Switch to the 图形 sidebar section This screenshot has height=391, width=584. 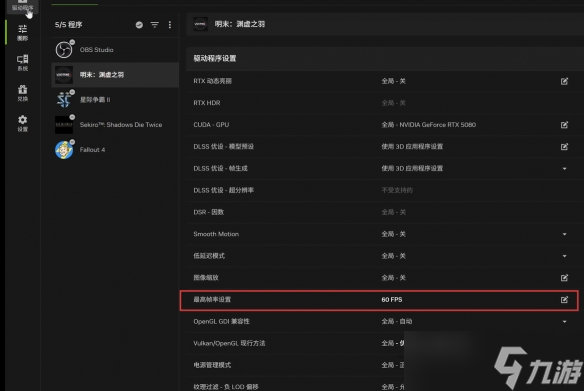coord(22,32)
